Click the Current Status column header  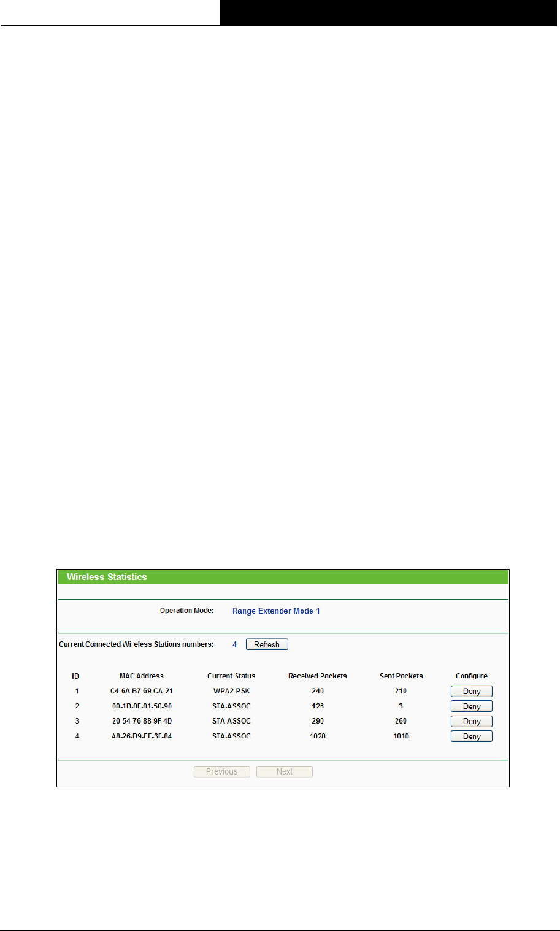click(231, 676)
